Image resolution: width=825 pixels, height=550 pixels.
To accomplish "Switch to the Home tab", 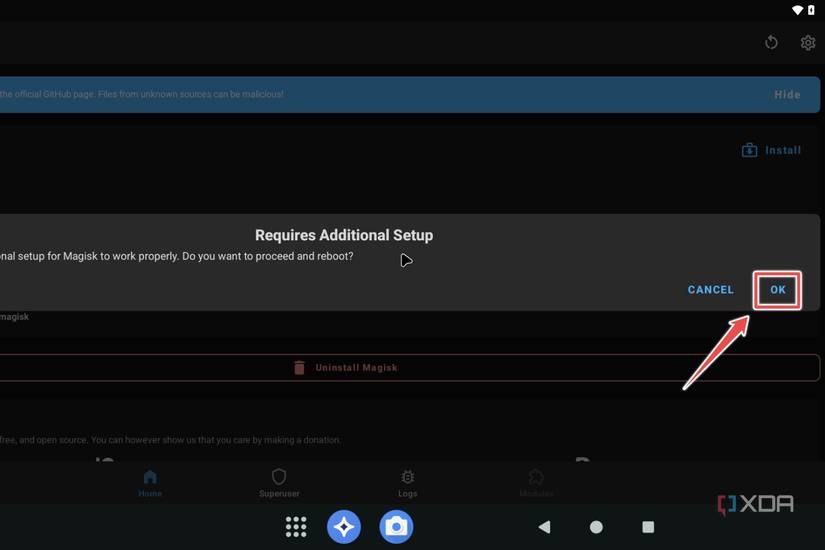I will coord(150,484).
